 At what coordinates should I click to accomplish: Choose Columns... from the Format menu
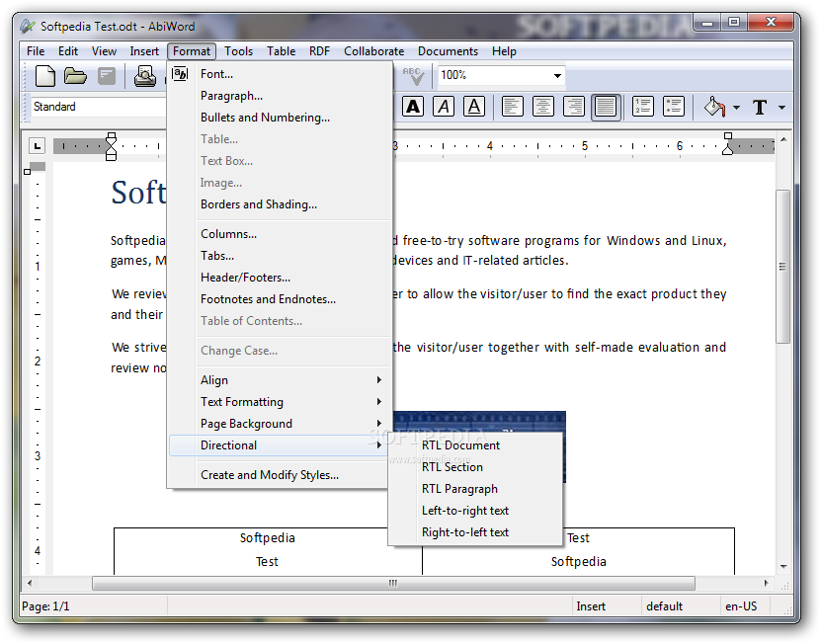(x=281, y=234)
